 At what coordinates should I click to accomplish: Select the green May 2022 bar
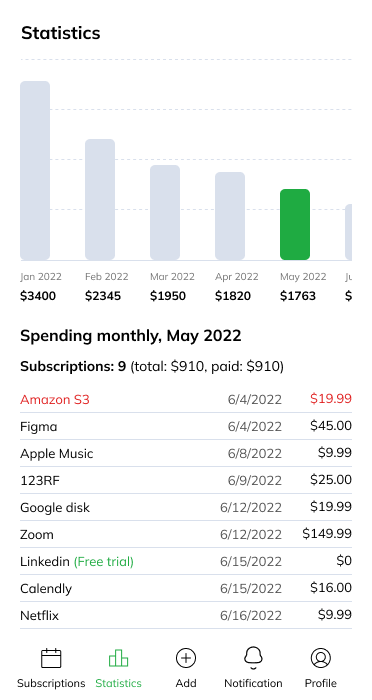pyautogui.click(x=295, y=225)
